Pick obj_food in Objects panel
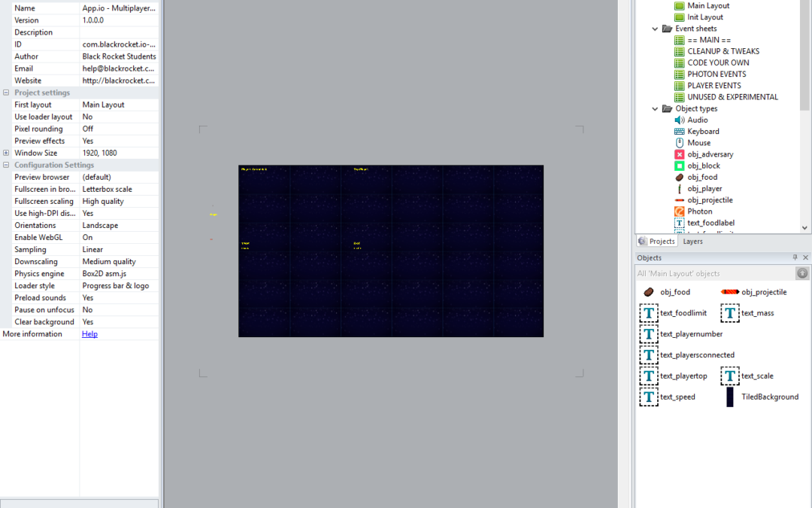Screen dimensions: 812x508 665,292
